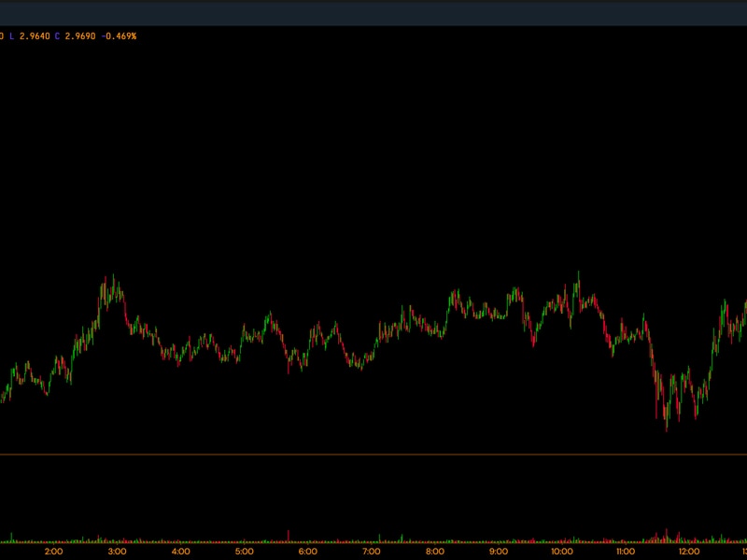Click the empty dark header bar at top
The height and width of the screenshot is (560, 747).
(373, 12)
